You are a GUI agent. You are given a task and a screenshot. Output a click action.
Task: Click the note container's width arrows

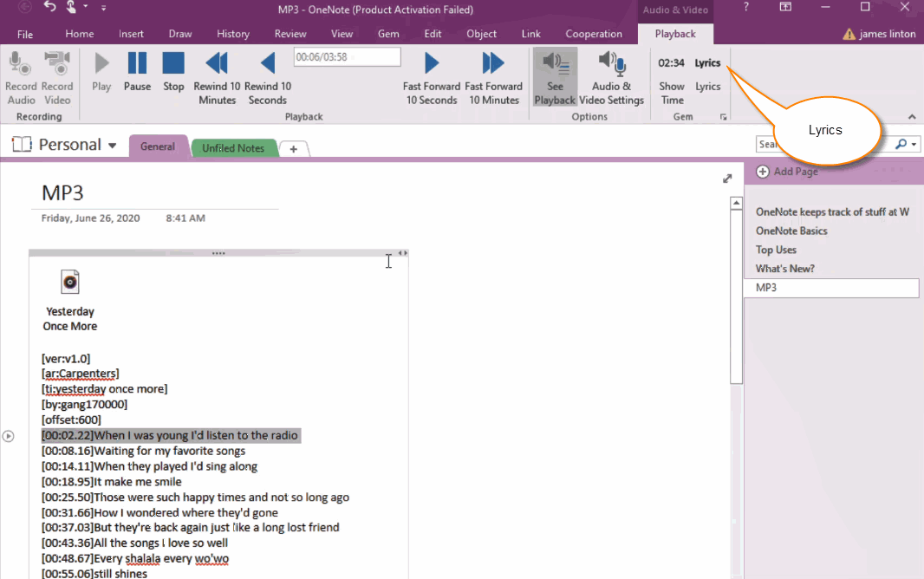pos(402,253)
